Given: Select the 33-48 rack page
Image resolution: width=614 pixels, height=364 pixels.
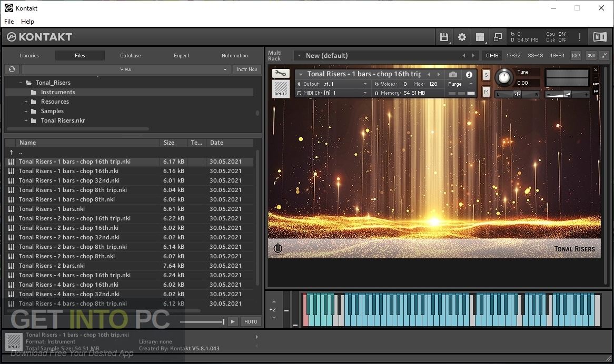Looking at the screenshot, I should click(x=535, y=56).
